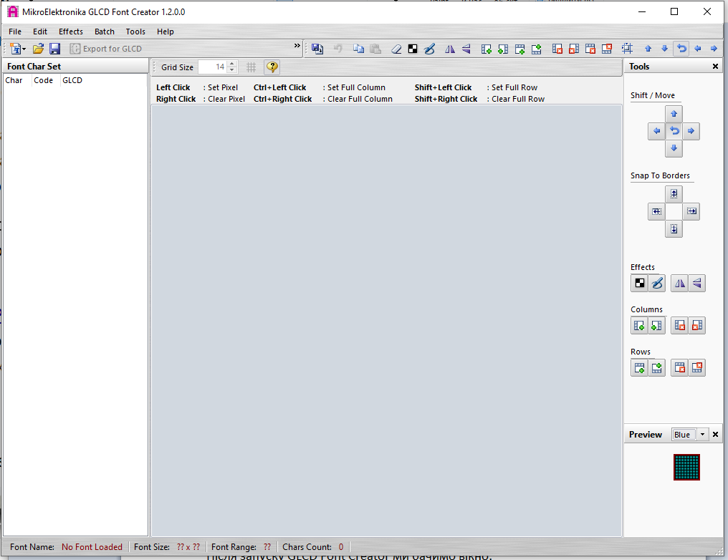Open the Preview color Blue dropdown
Image resolution: width=728 pixels, height=560 pixels.
pos(702,434)
